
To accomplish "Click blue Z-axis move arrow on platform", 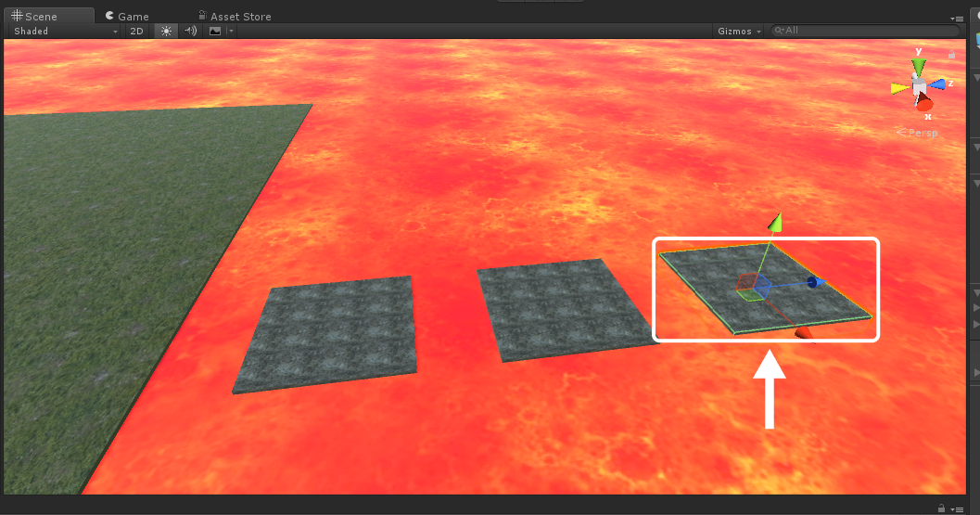I will tap(814, 282).
